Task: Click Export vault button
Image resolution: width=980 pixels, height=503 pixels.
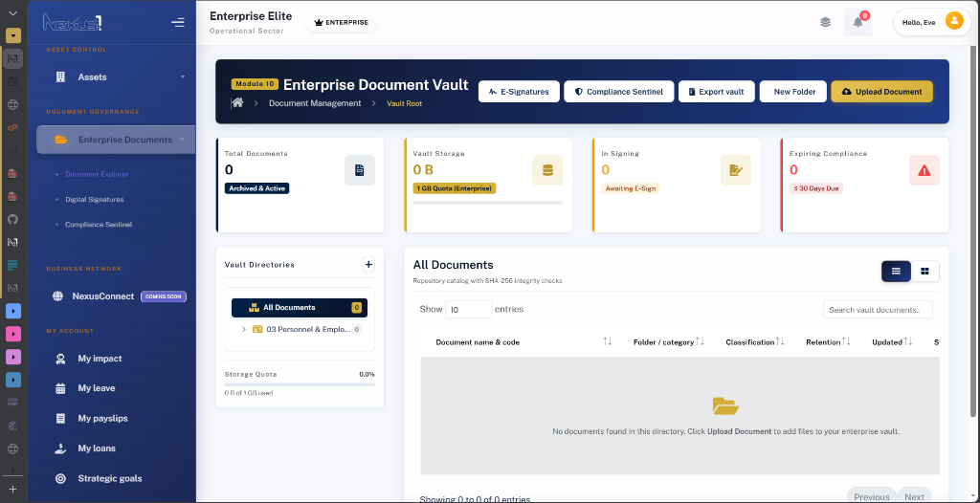Action: pyautogui.click(x=716, y=91)
